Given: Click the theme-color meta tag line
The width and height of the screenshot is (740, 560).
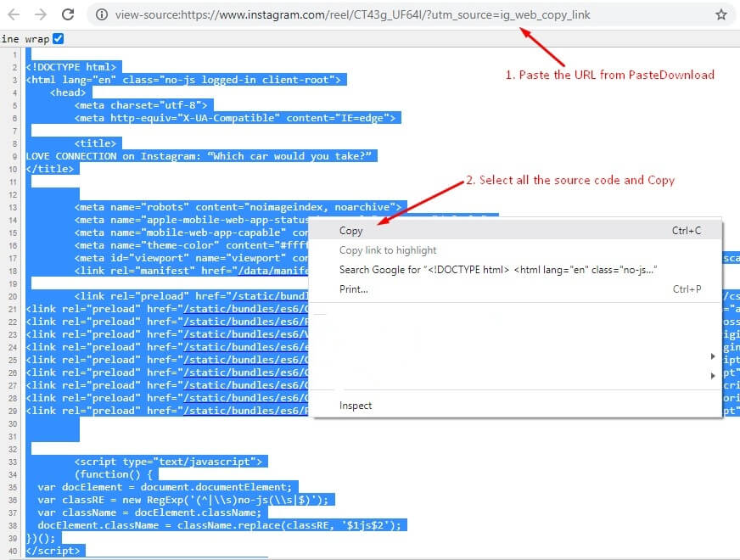Looking at the screenshot, I should click(191, 245).
